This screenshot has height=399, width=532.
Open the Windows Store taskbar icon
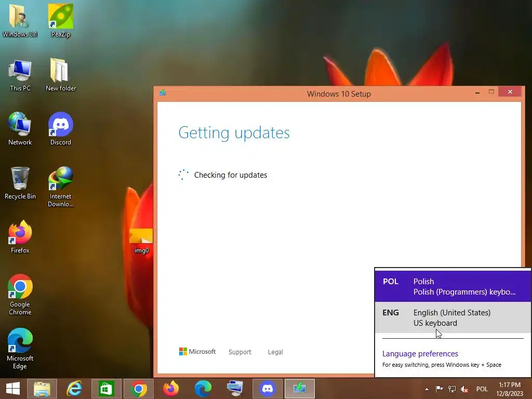pyautogui.click(x=106, y=389)
